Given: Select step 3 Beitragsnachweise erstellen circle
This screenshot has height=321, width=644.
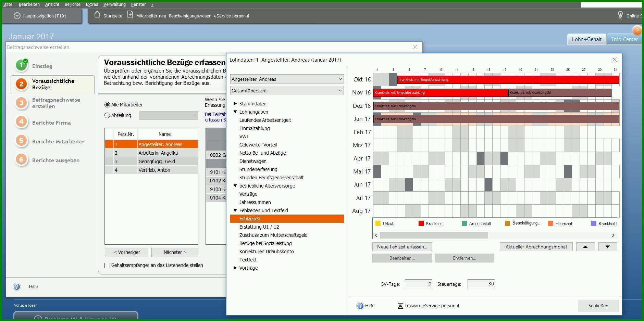Looking at the screenshot, I should [22, 103].
